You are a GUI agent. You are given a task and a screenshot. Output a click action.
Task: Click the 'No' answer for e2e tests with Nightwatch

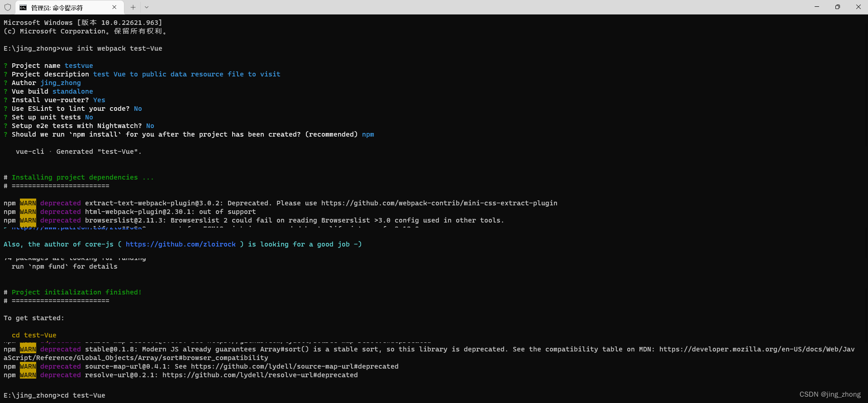[x=150, y=126]
